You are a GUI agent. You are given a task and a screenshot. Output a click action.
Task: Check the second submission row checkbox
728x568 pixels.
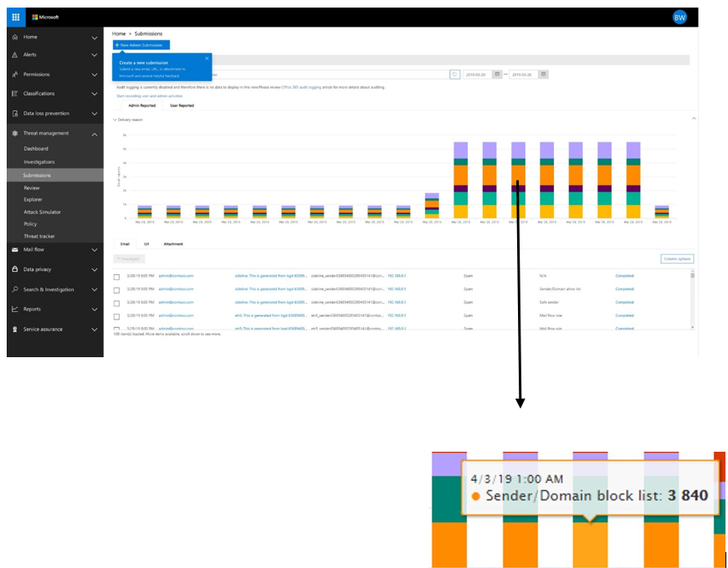click(x=116, y=290)
